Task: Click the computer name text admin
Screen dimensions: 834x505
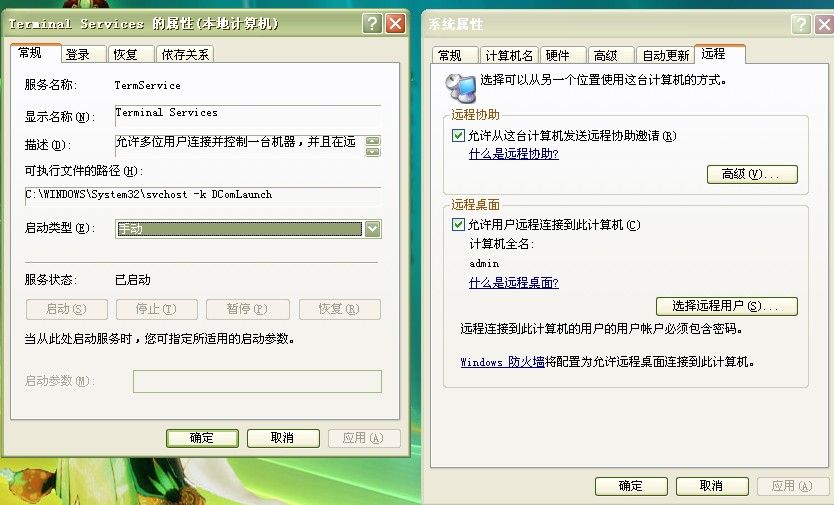Action: pos(484,263)
